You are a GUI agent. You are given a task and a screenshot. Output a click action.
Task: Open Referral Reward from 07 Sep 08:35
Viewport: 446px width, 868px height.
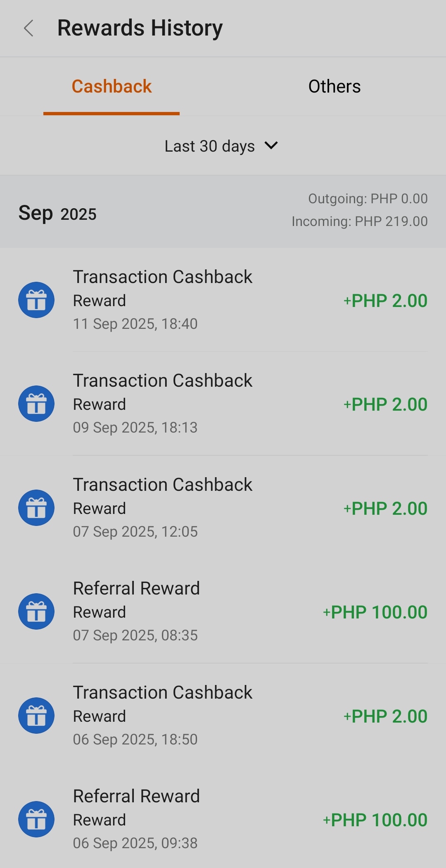click(136, 589)
